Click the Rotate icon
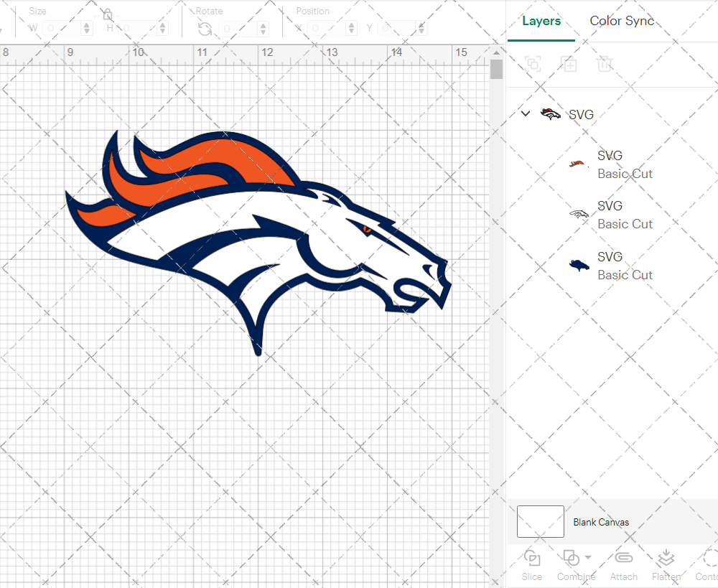Screen dimensions: 718x588 (x=205, y=29)
